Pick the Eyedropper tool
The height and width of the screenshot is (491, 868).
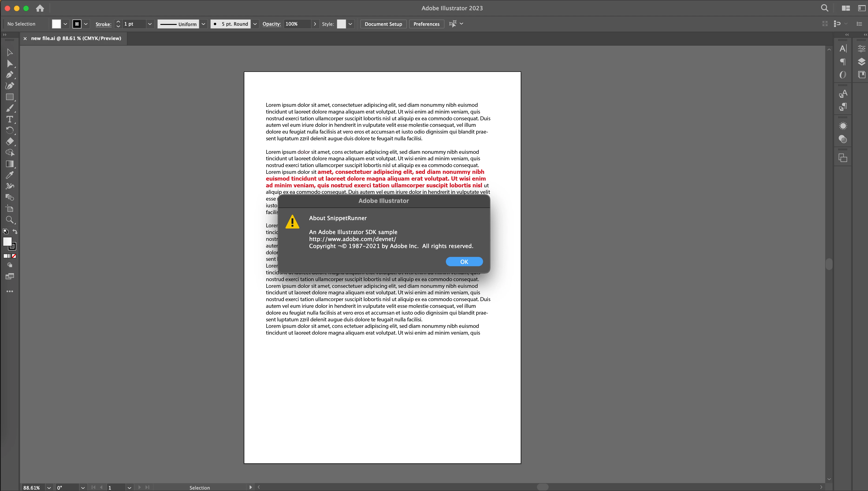pyautogui.click(x=10, y=175)
